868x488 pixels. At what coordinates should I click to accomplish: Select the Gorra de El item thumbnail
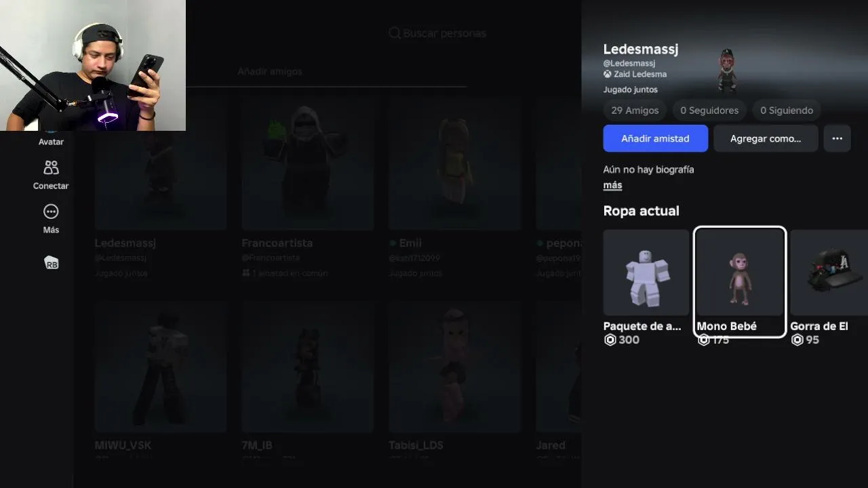829,272
